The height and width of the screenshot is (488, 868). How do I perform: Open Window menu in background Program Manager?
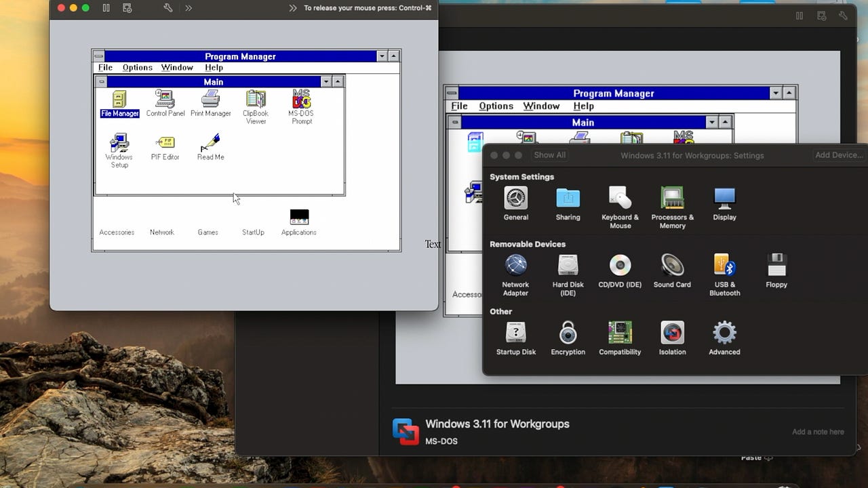(x=541, y=106)
